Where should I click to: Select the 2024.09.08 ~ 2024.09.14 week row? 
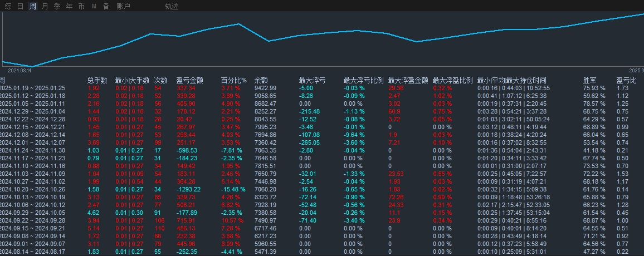(x=322, y=236)
